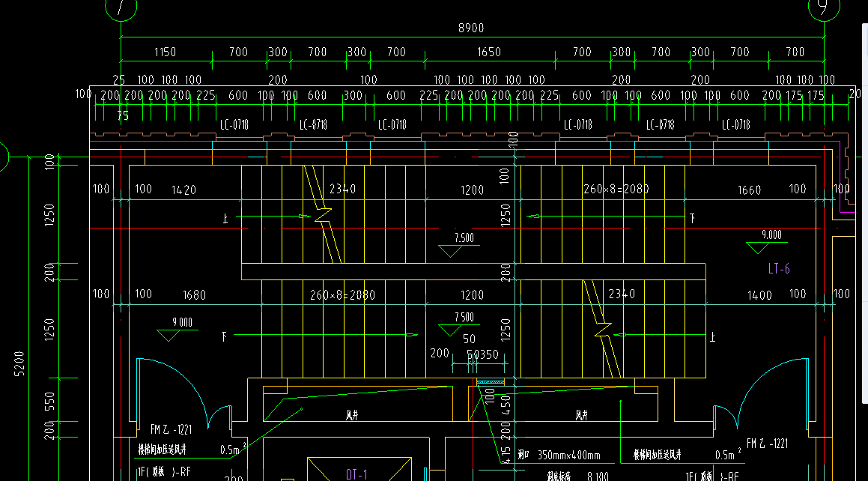Screen dimensions: 868x481
Task: Click the axis 7 grid bubble
Action: 121,7
